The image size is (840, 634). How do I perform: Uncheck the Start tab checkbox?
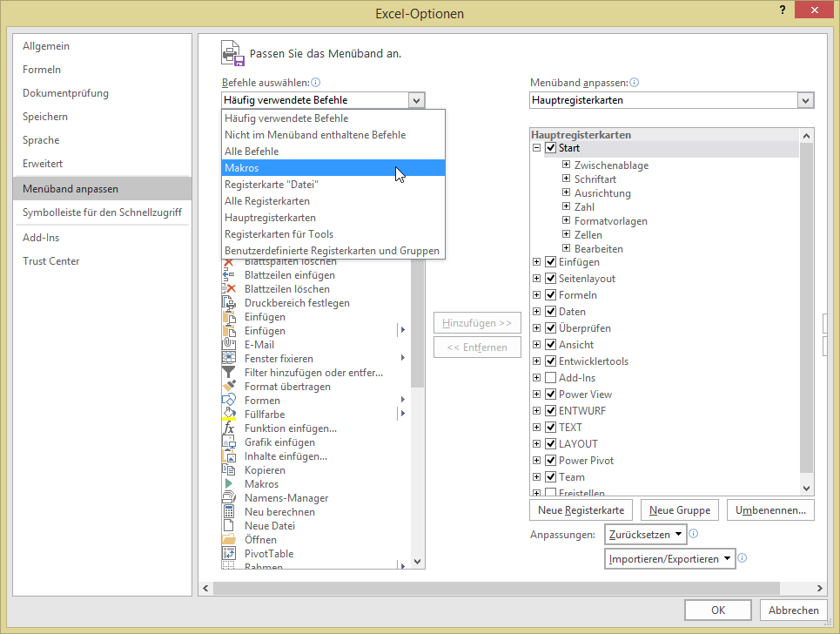click(550, 148)
